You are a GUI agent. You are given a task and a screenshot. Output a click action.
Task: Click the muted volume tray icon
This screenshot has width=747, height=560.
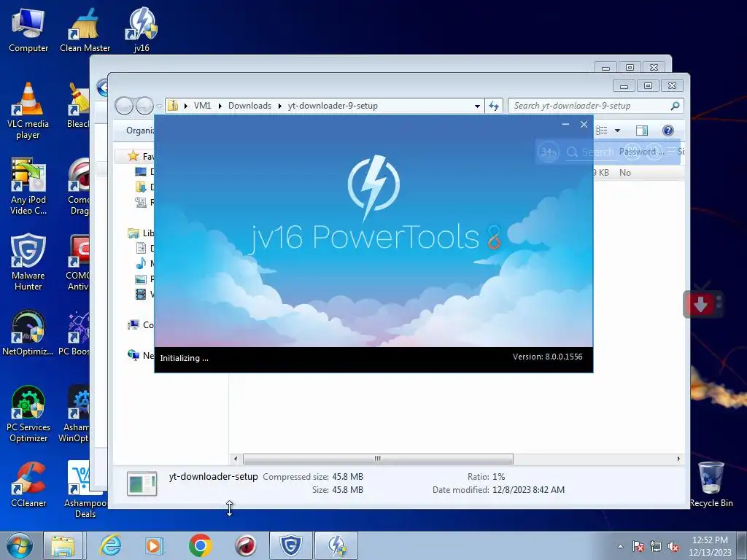673,547
